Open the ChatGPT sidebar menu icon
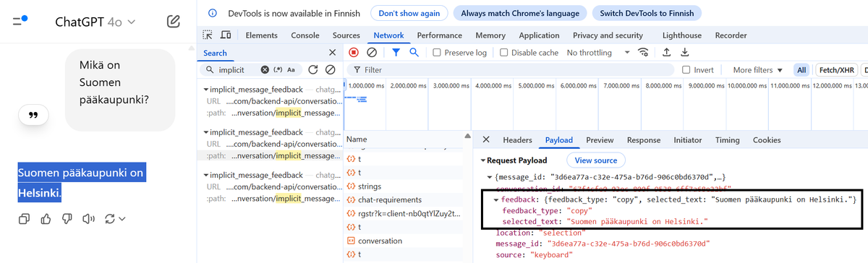 pyautogui.click(x=20, y=22)
